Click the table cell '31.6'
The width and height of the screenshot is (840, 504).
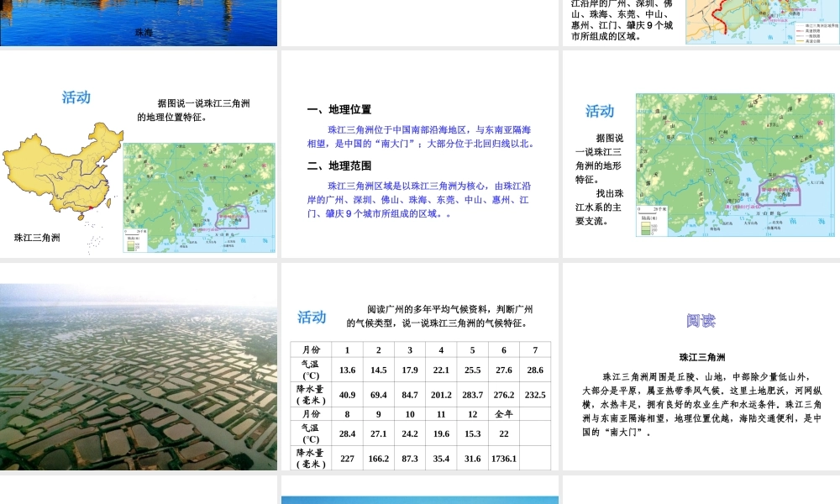point(472,459)
